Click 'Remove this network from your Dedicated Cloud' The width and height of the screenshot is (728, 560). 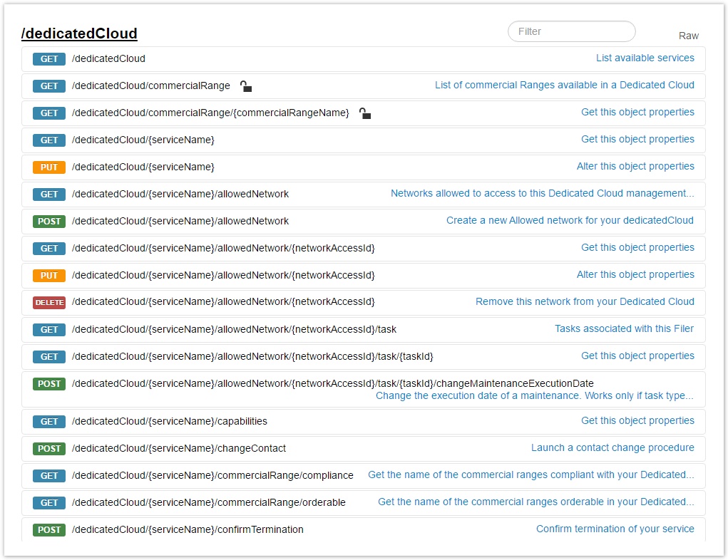coord(585,302)
